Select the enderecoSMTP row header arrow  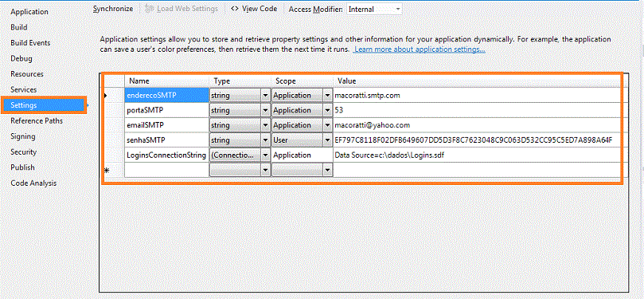pos(114,95)
